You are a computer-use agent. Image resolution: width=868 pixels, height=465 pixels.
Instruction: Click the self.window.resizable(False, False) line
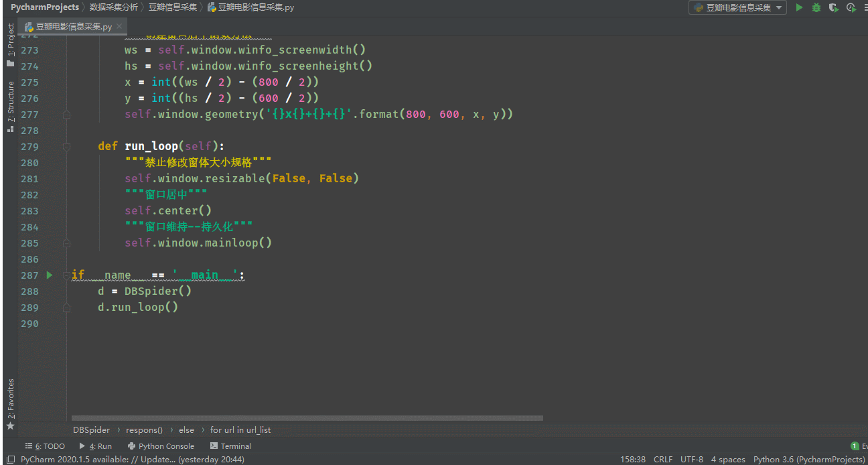[x=242, y=178]
